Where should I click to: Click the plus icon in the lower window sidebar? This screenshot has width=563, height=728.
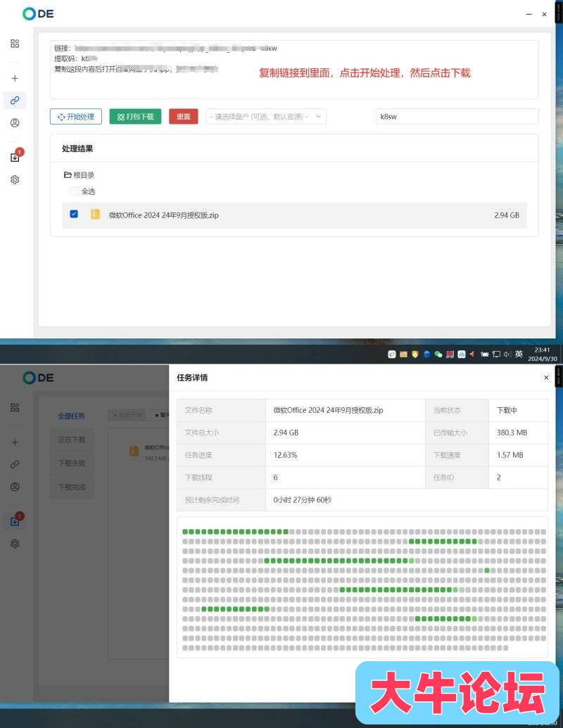click(x=15, y=442)
